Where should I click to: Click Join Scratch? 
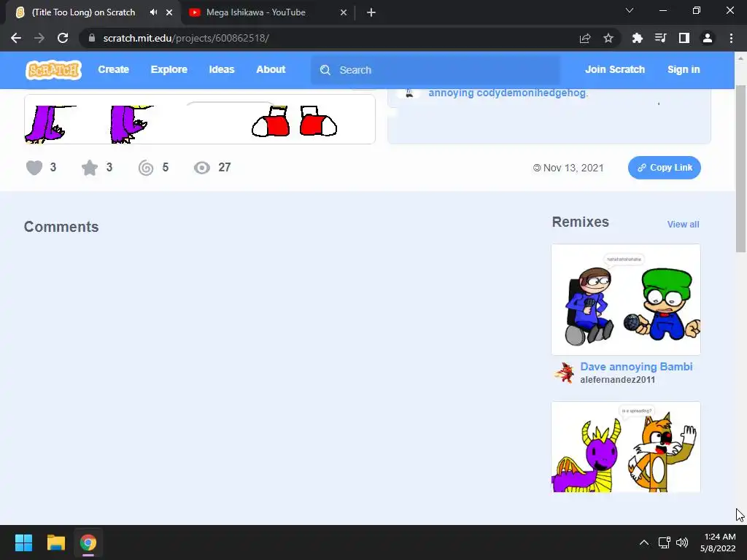614,69
